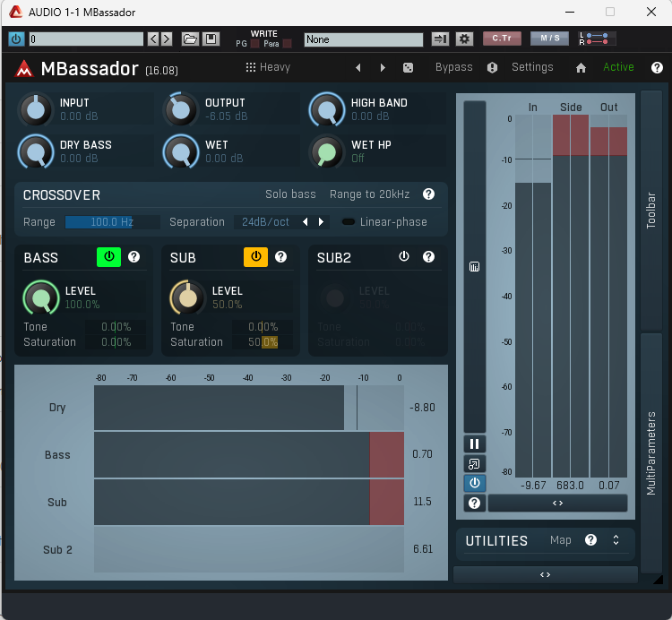Toggle the meter power button

(474, 483)
